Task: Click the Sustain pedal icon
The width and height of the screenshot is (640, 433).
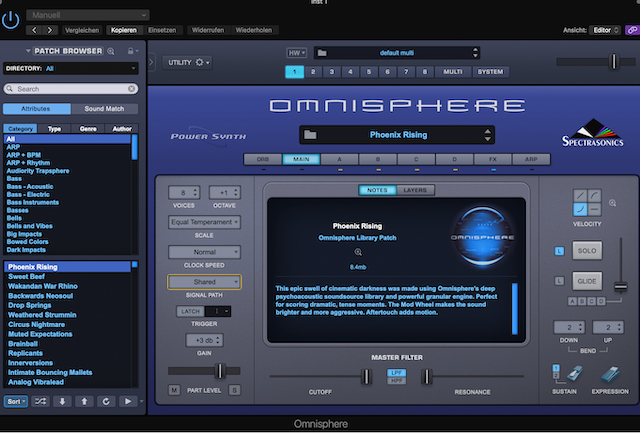Action: point(575,373)
